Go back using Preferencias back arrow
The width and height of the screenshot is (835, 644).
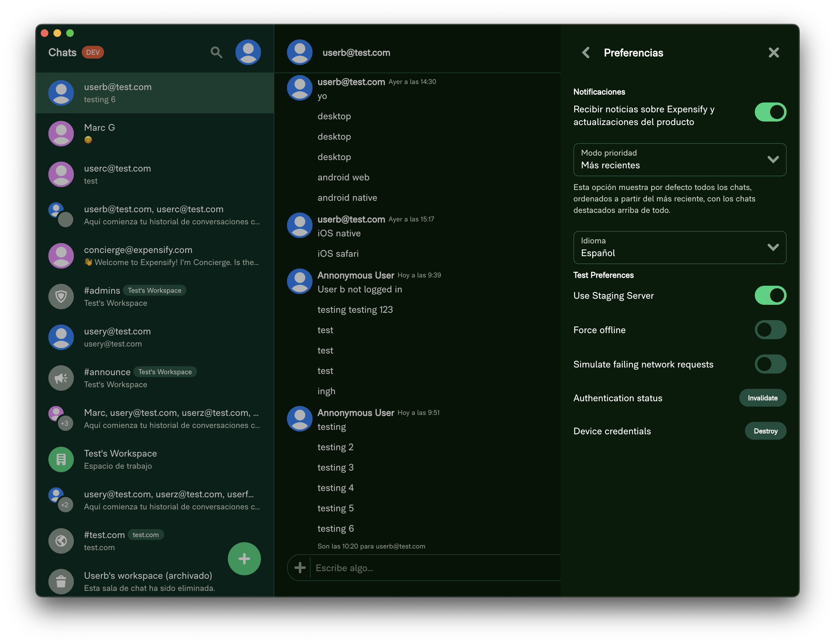click(x=586, y=53)
